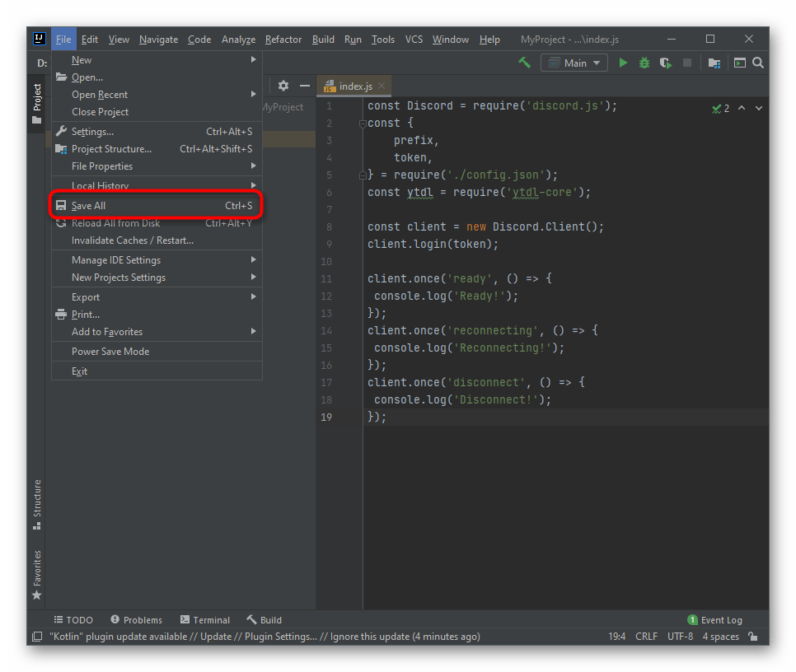
Task: Run with Coverage shield icon
Action: point(665,63)
